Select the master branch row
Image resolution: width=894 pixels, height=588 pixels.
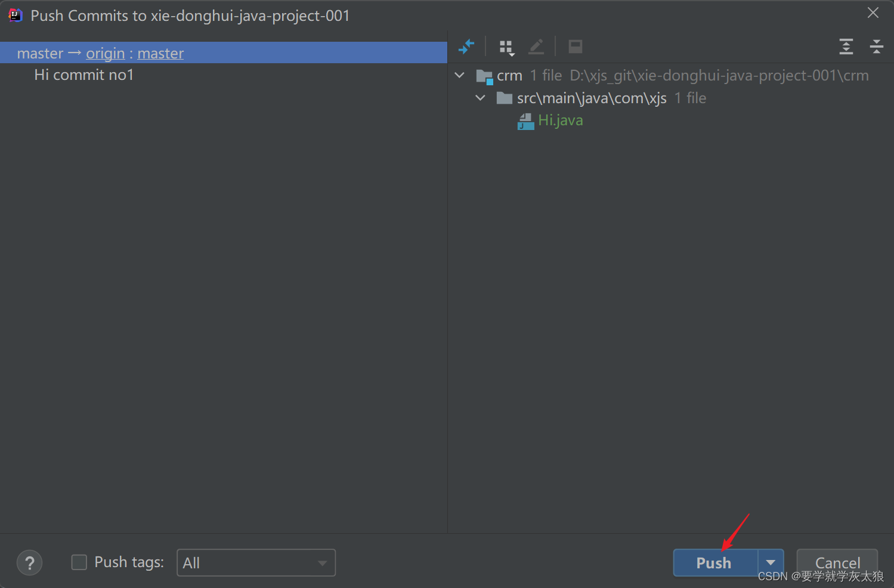[224, 52]
